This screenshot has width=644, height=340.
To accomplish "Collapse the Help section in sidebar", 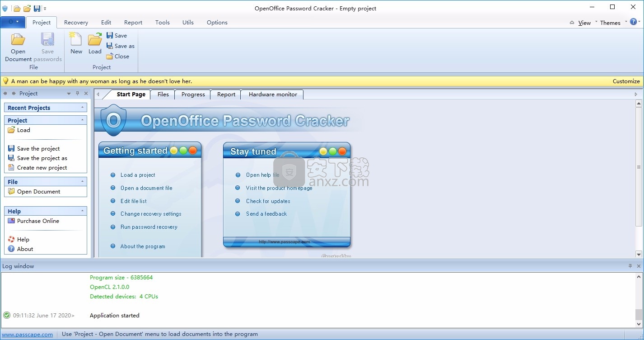I will (83, 211).
